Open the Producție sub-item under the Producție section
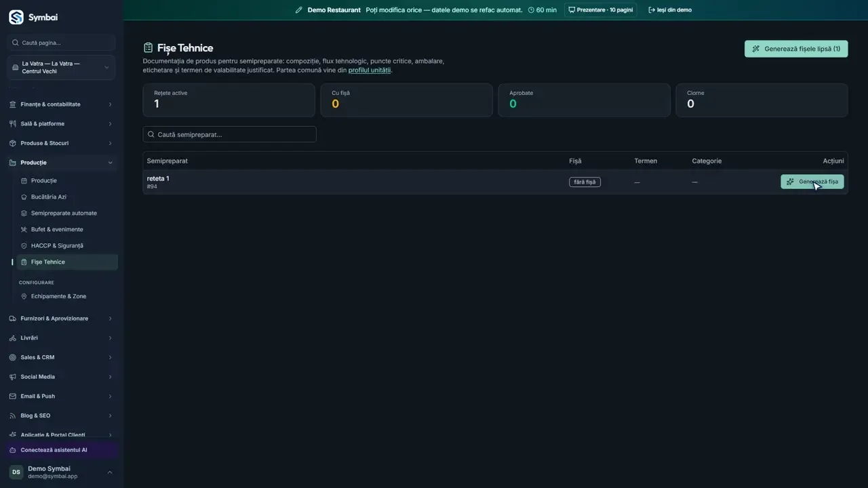Screen dimensions: 868x488 (67, 181)
